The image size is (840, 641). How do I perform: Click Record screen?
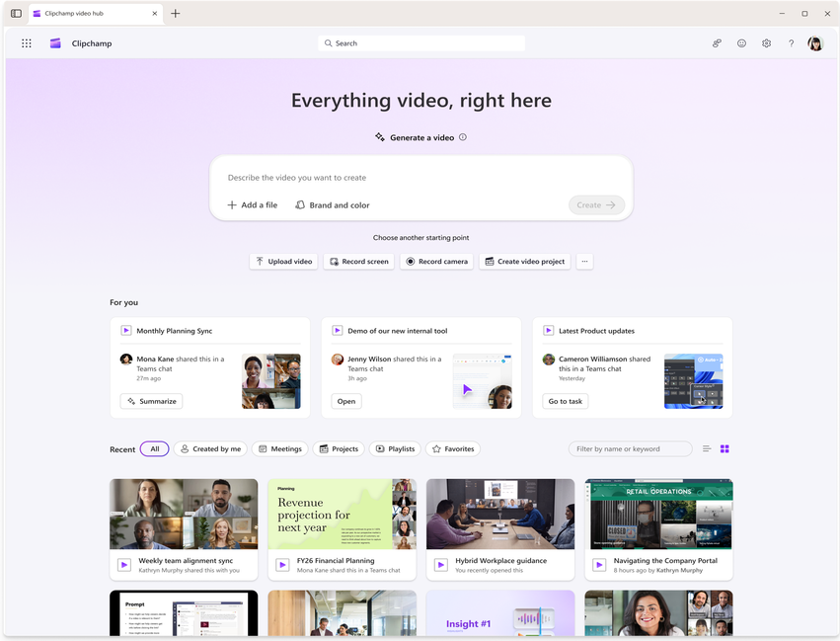(x=359, y=262)
